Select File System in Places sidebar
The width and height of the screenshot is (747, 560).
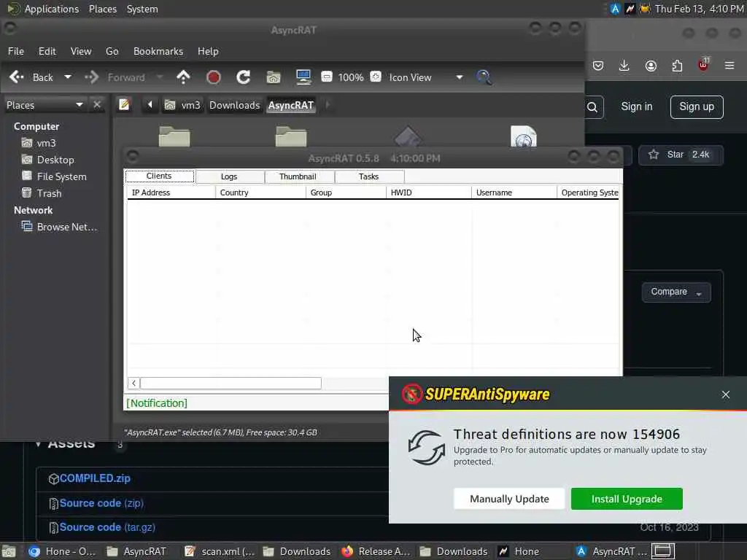pos(54,176)
